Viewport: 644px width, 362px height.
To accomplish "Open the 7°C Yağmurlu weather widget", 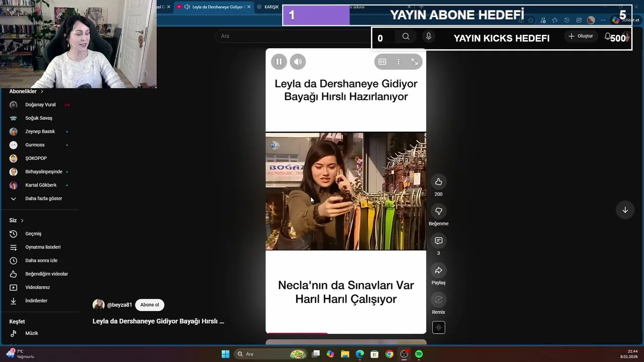I will click(20, 354).
